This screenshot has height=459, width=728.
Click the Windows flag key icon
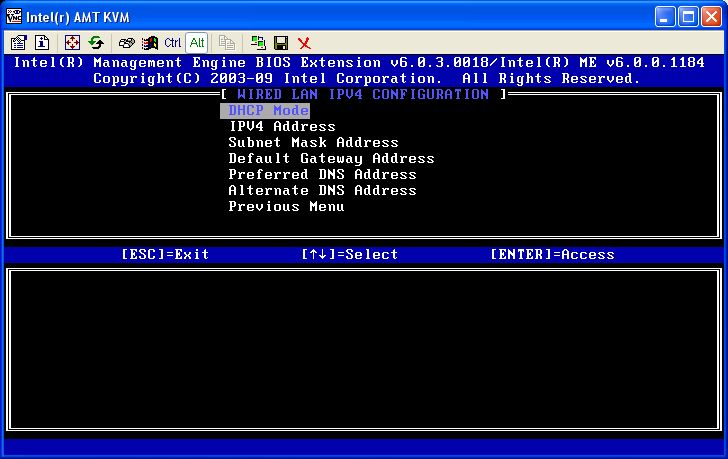tap(150, 43)
